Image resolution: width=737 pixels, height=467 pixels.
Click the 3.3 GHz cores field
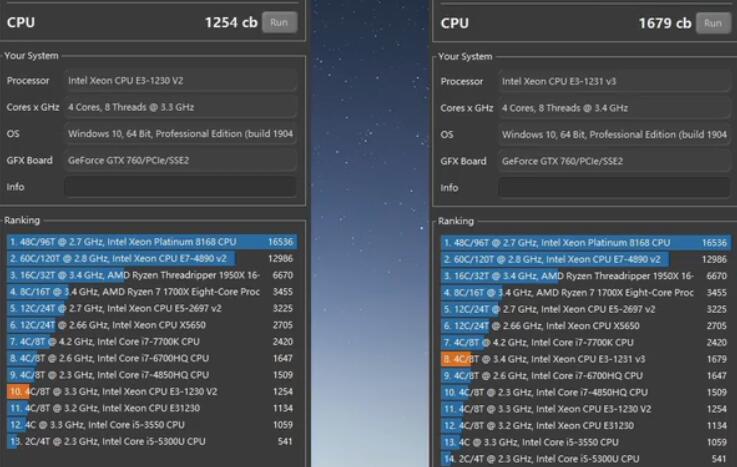180,107
